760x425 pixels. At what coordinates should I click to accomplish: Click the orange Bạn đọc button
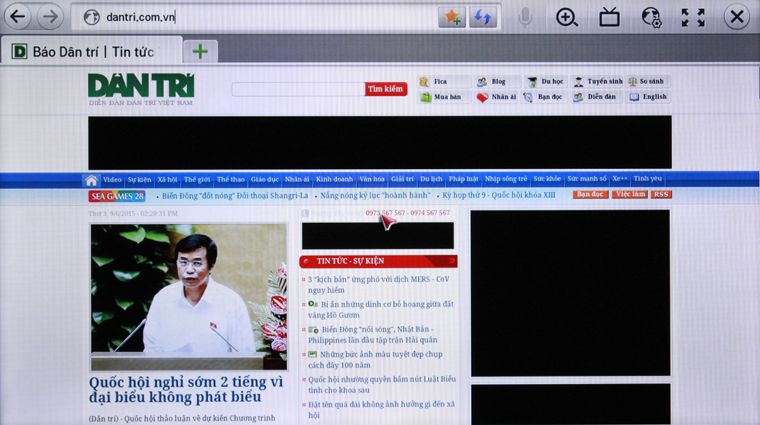590,194
